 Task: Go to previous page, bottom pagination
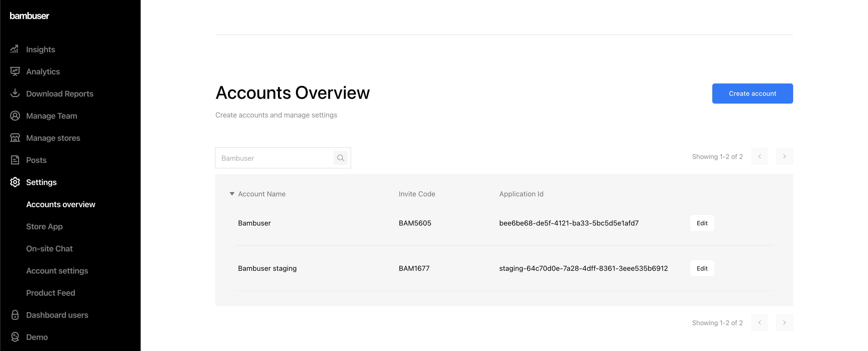[x=759, y=323]
